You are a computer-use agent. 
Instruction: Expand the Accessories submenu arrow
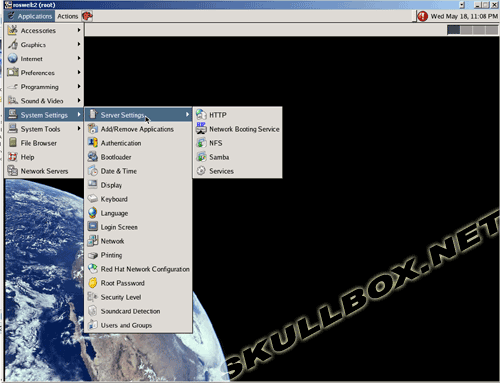[79, 30]
